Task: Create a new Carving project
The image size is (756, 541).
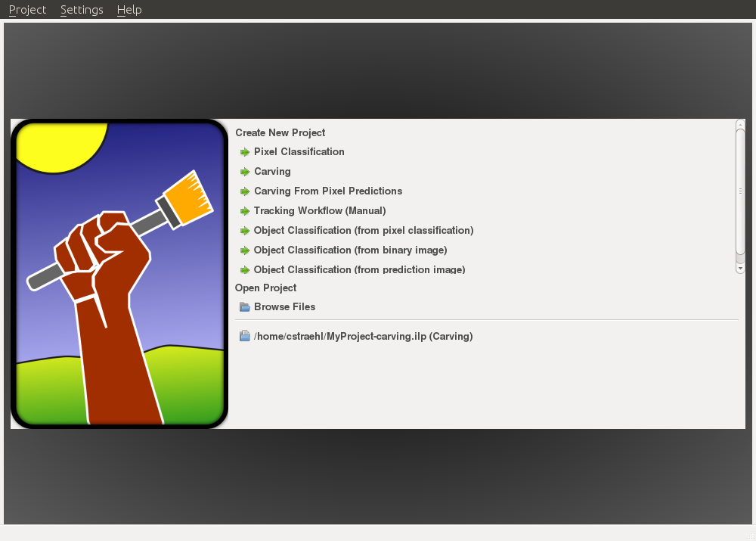Action: tap(272, 172)
